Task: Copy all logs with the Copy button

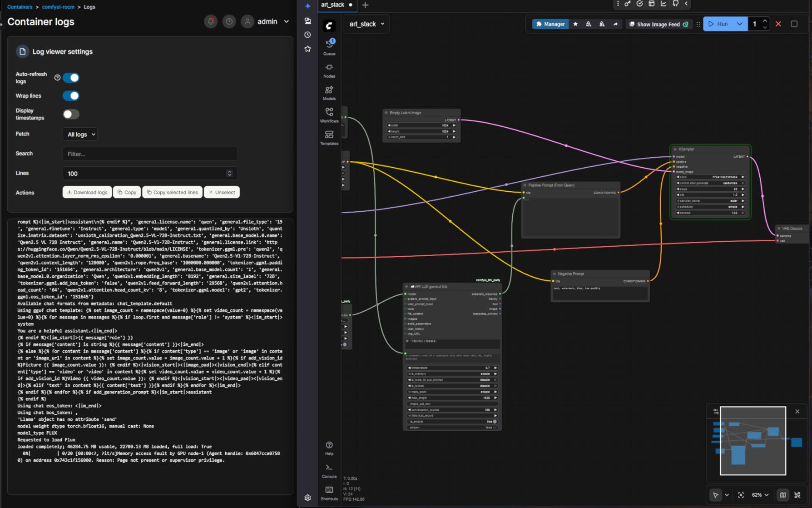Action: tap(127, 192)
